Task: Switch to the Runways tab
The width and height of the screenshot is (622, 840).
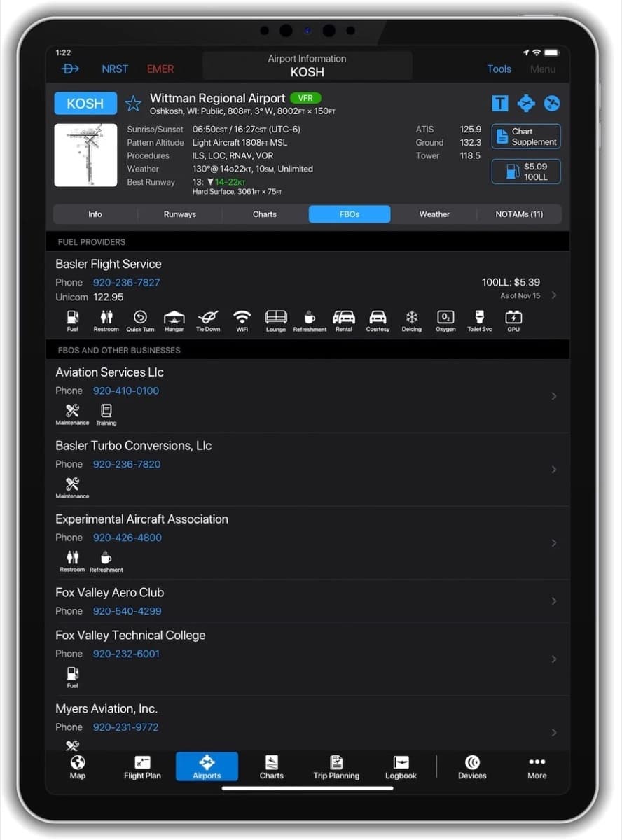Action: point(180,214)
